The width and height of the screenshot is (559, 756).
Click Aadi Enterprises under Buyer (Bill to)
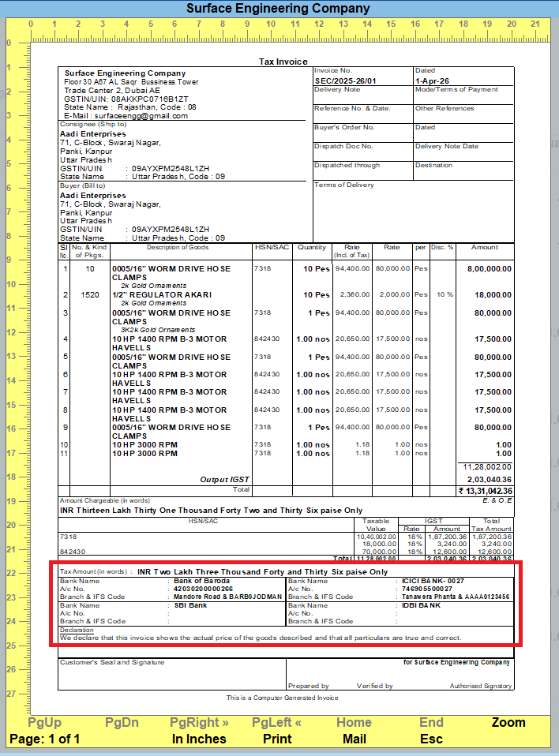click(x=92, y=195)
